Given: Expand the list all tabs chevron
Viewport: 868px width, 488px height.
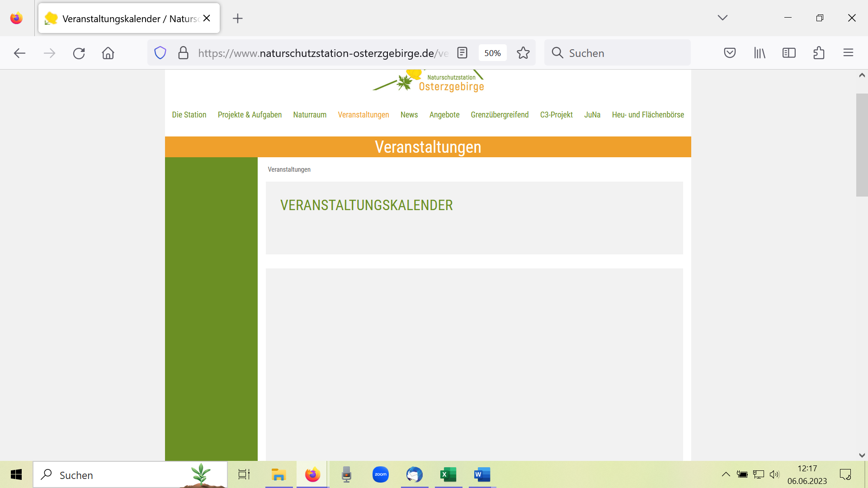Looking at the screenshot, I should 722,18.
